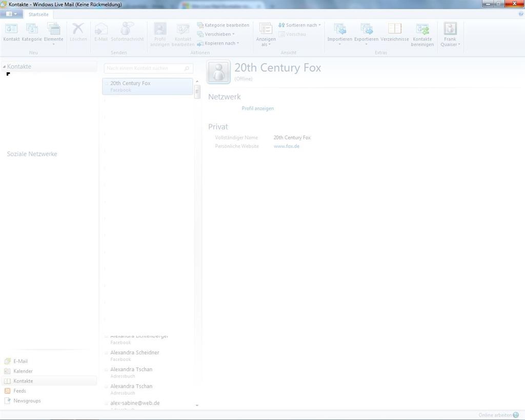The height and width of the screenshot is (420, 525).
Task: Select the first Alexandra Tschan entry
Action: click(x=148, y=372)
